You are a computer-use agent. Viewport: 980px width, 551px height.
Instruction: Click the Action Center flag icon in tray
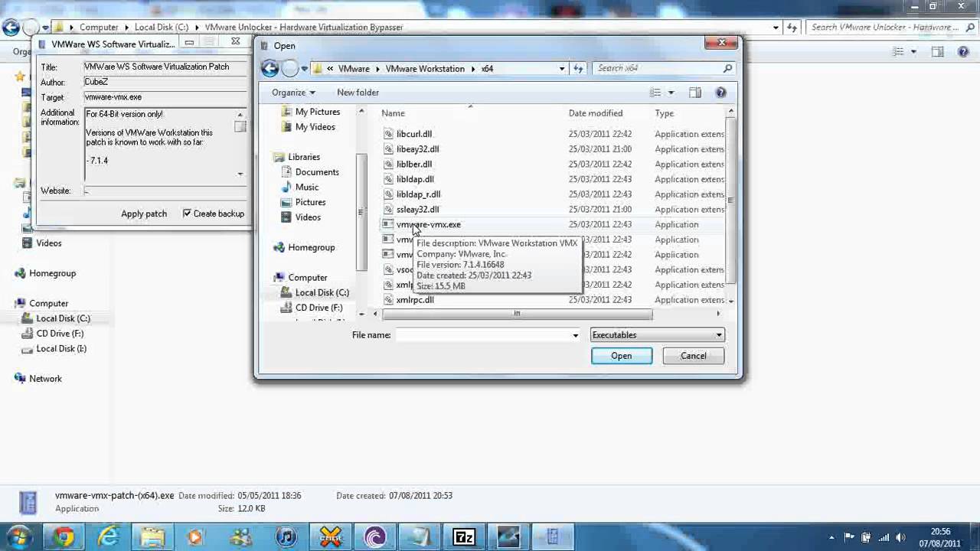pos(849,537)
